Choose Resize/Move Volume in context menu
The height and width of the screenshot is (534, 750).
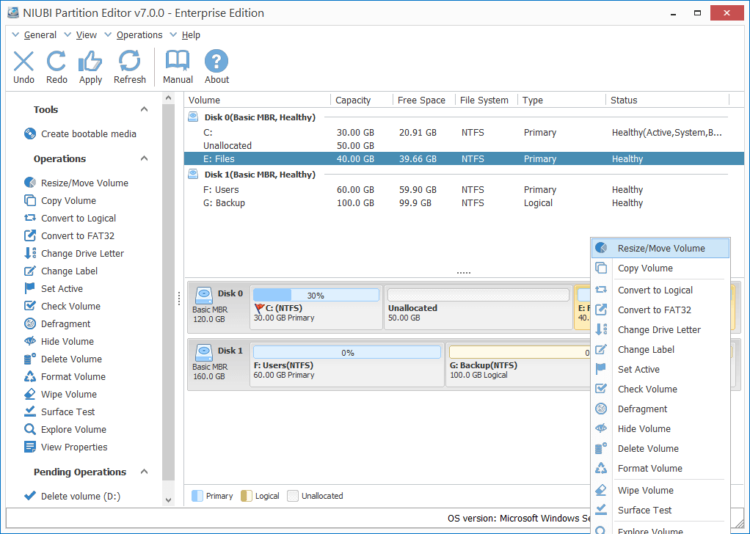[x=661, y=248]
